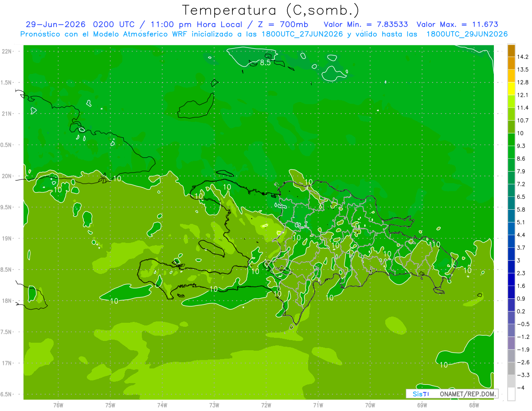Click the '18N' latitude label
The width and height of the screenshot is (532, 411).
click(x=7, y=301)
